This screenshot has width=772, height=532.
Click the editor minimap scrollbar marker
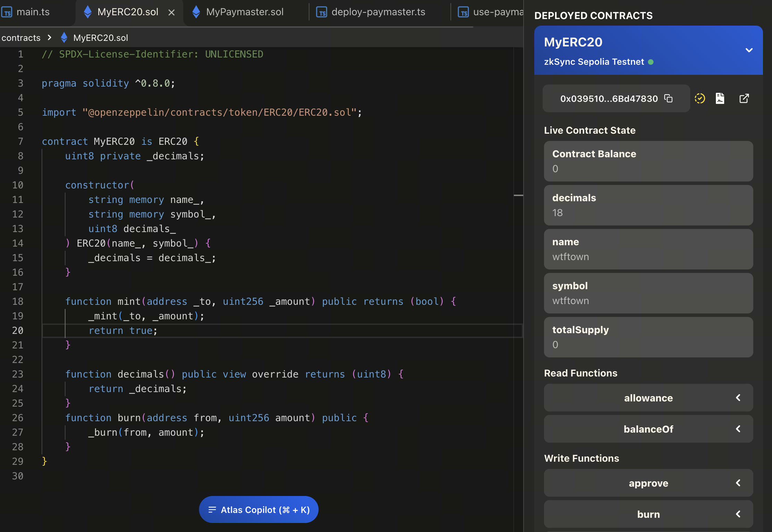tap(518, 195)
